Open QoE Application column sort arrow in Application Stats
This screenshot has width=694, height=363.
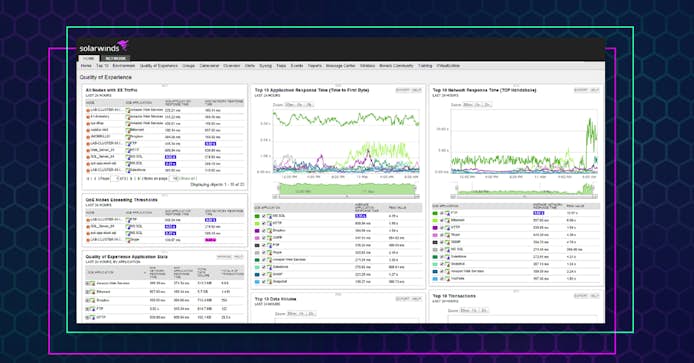pyautogui.click(x=145, y=273)
